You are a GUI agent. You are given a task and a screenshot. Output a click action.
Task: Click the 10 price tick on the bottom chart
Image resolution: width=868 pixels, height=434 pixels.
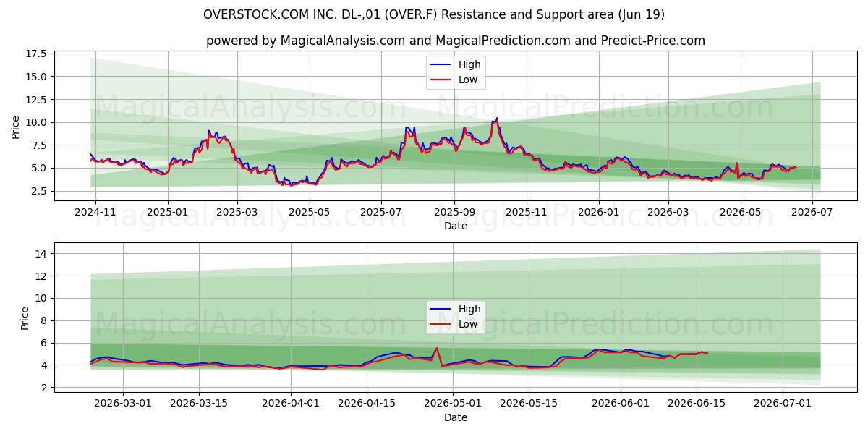coord(41,298)
